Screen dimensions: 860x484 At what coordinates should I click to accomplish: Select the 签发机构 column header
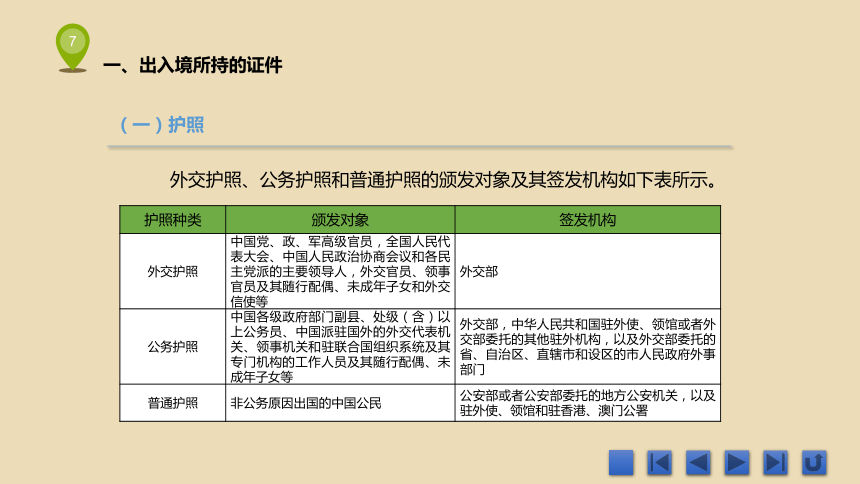tap(587, 220)
